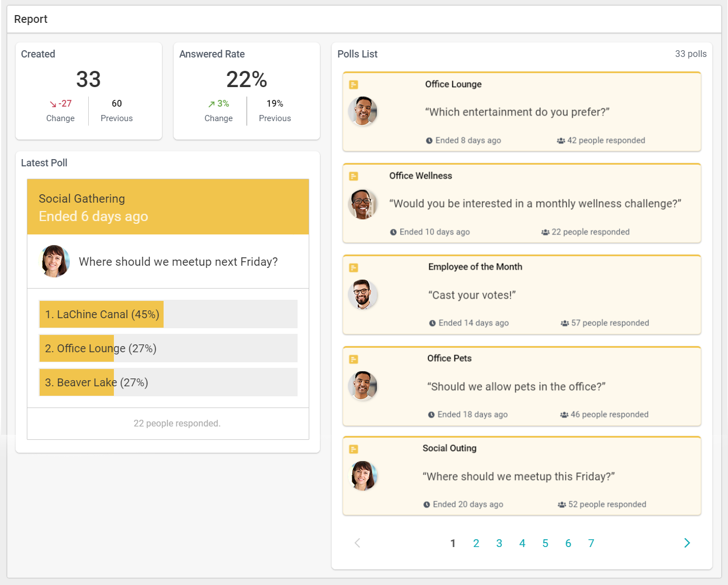Click the previous page chevron in pagination
The image size is (728, 585).
click(x=357, y=543)
